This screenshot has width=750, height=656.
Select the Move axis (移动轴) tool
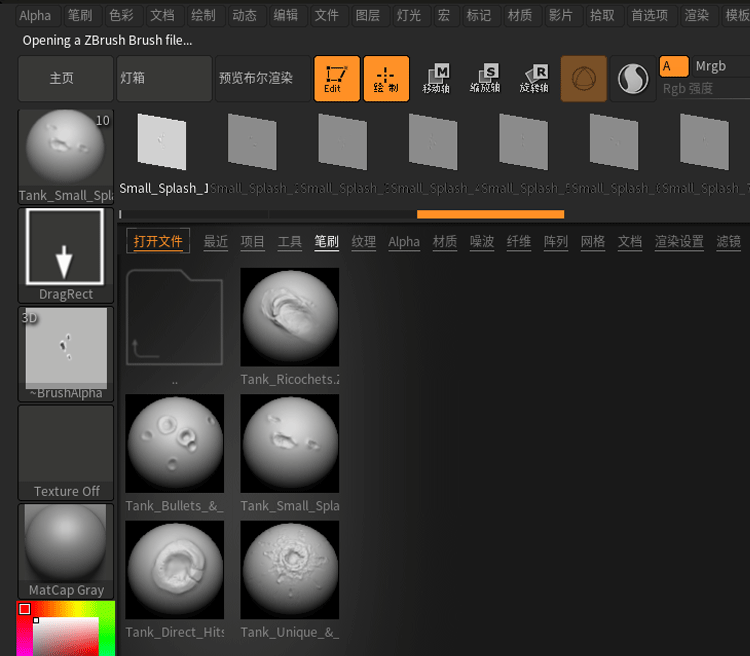point(436,78)
